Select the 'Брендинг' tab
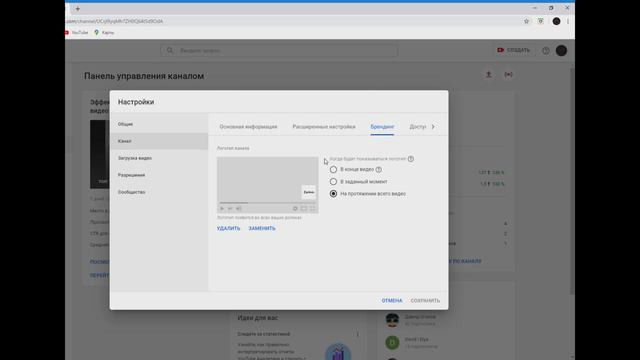640x360 pixels. 382,127
